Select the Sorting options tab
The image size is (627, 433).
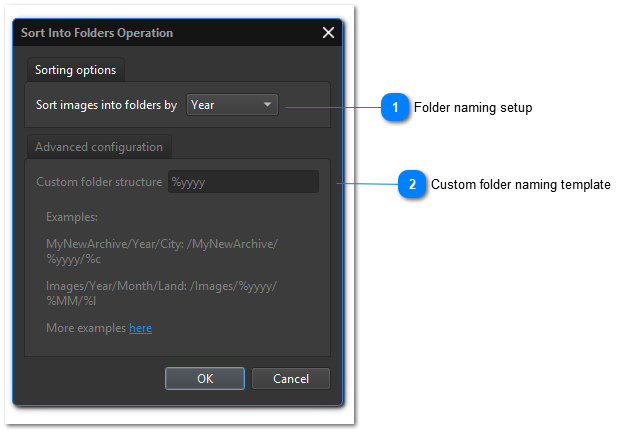(75, 70)
